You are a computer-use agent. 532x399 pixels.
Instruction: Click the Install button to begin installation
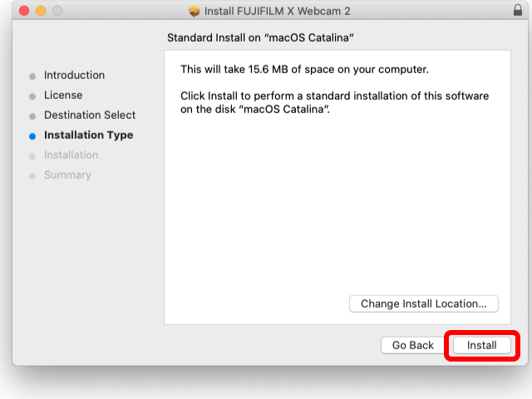pyautogui.click(x=482, y=345)
